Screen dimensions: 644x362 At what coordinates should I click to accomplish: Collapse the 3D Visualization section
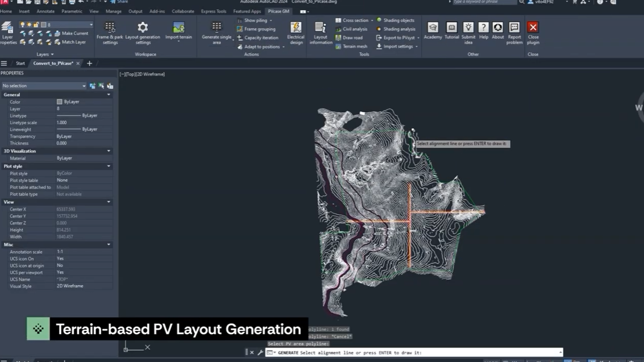[109, 151]
